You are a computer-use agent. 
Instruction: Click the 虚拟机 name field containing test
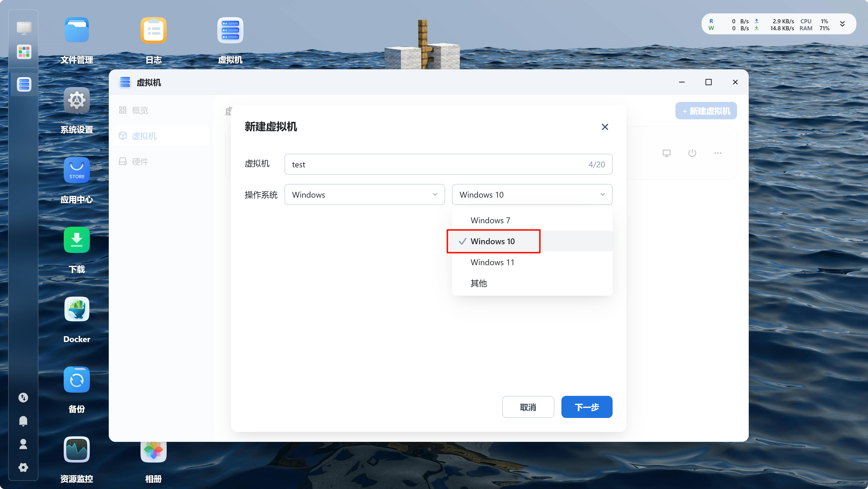pyautogui.click(x=448, y=164)
